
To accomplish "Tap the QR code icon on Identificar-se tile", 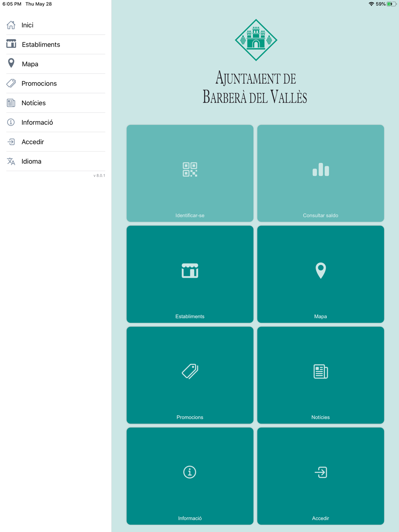I will click(x=190, y=169).
